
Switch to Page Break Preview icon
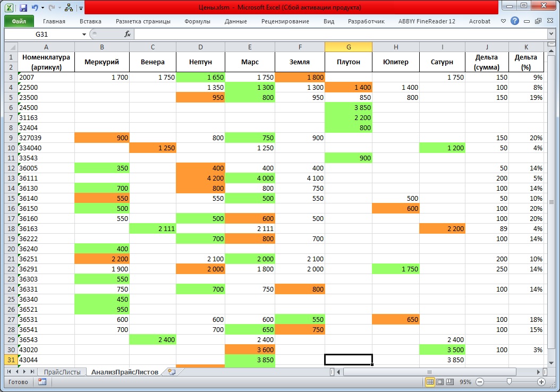[450, 382]
